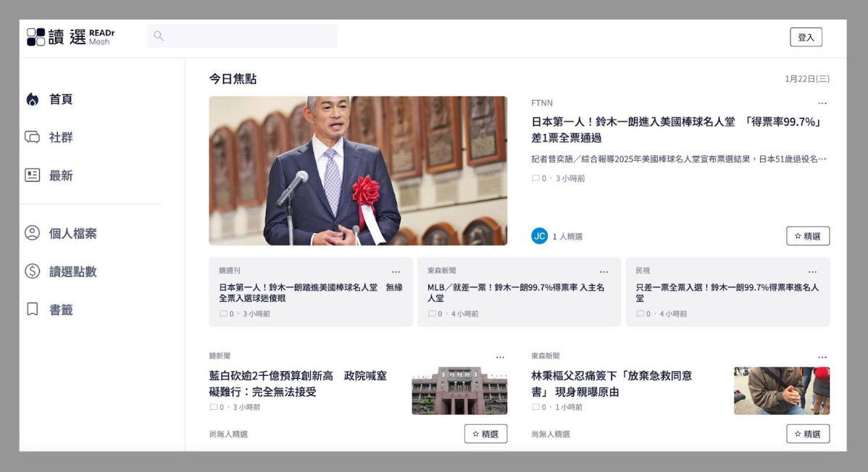
Task: Open the headline MLB／就差一票！鈴木一朗99.7%得票率
Action: [x=515, y=292]
